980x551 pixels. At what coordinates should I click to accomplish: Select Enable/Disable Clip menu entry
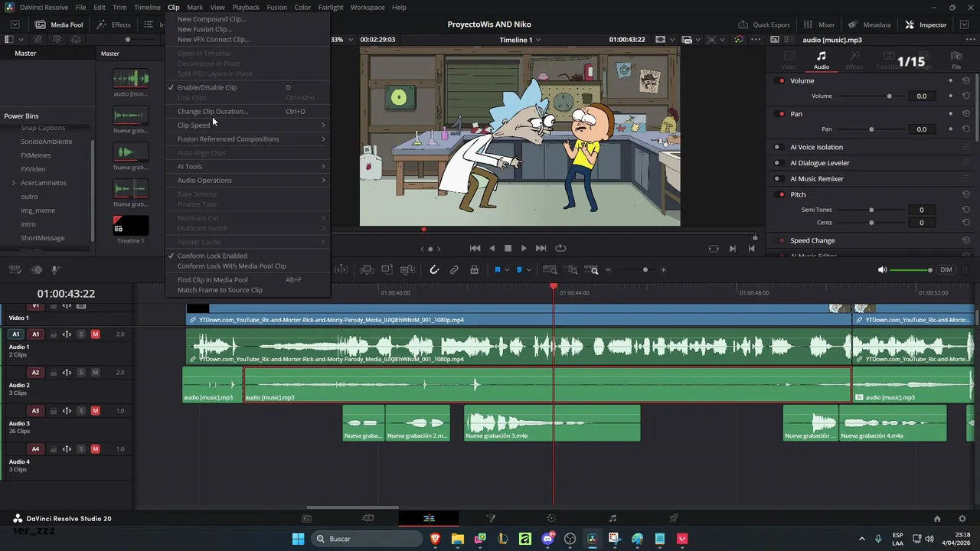pyautogui.click(x=247, y=87)
